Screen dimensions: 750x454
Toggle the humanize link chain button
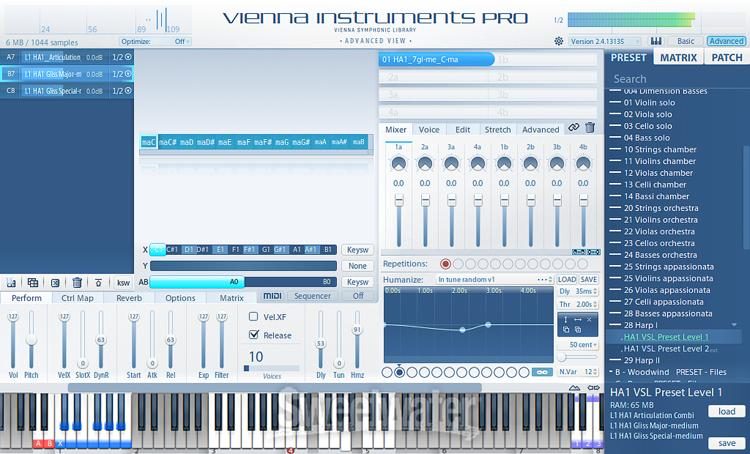542,372
